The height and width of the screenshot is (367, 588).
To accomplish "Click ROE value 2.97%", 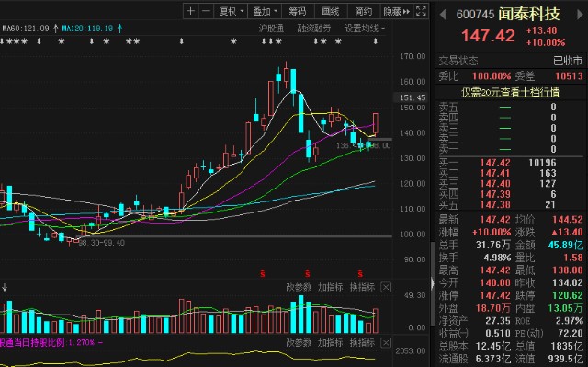I will pos(570,321).
